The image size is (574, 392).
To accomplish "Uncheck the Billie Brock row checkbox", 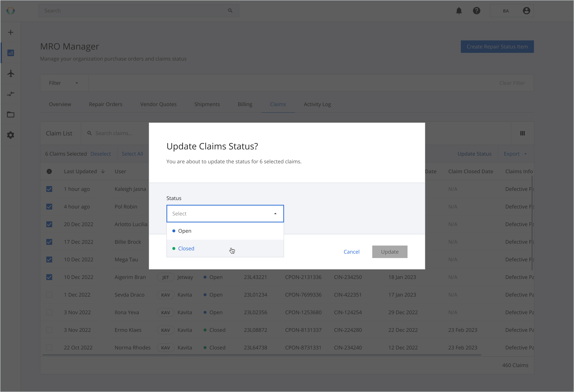I will click(x=49, y=242).
